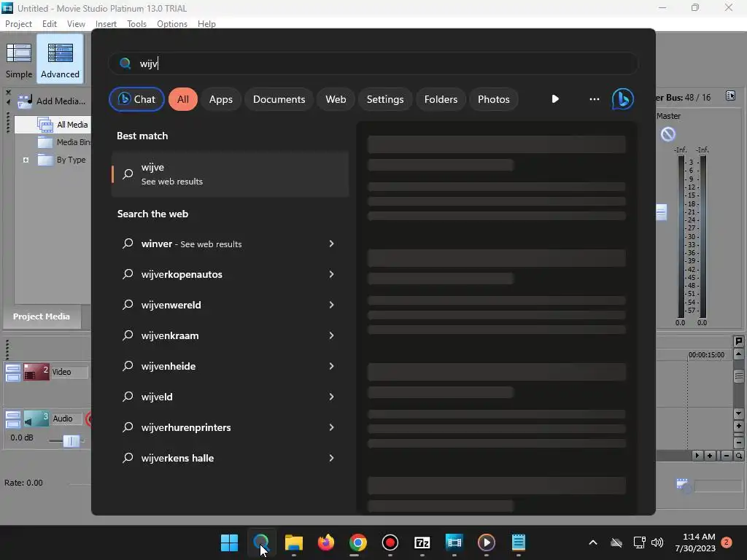The width and height of the screenshot is (747, 560).
Task: Select the Folders search filter
Action: coord(441,99)
